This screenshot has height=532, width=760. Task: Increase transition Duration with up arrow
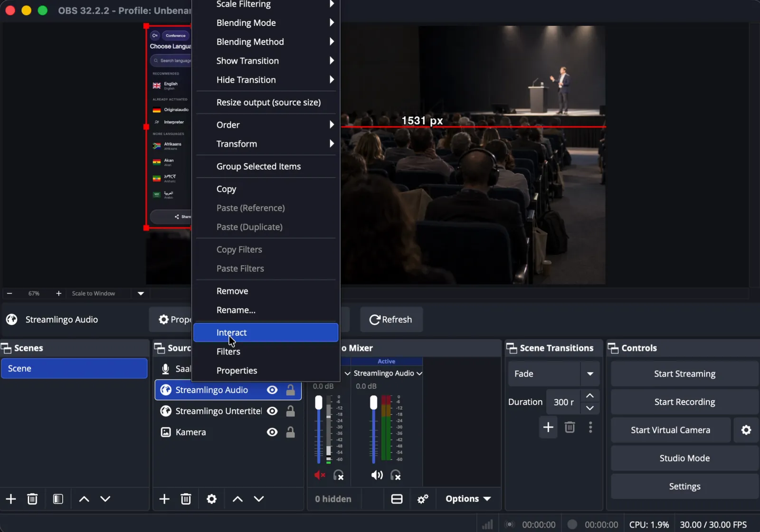590,396
